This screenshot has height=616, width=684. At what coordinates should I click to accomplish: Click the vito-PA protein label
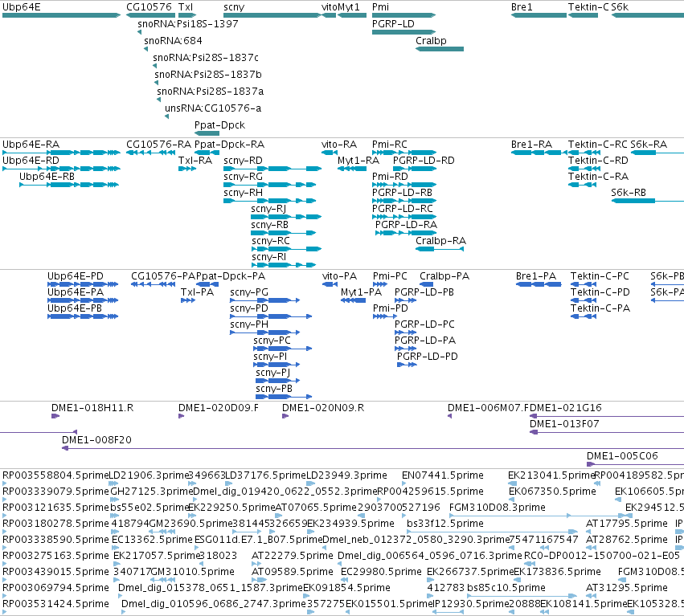339,276
